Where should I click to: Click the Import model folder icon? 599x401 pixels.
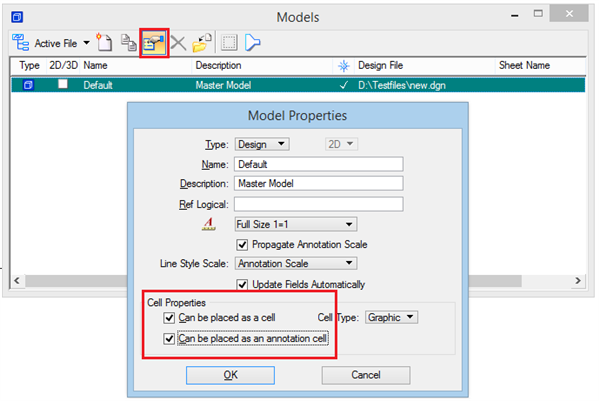tap(202, 43)
